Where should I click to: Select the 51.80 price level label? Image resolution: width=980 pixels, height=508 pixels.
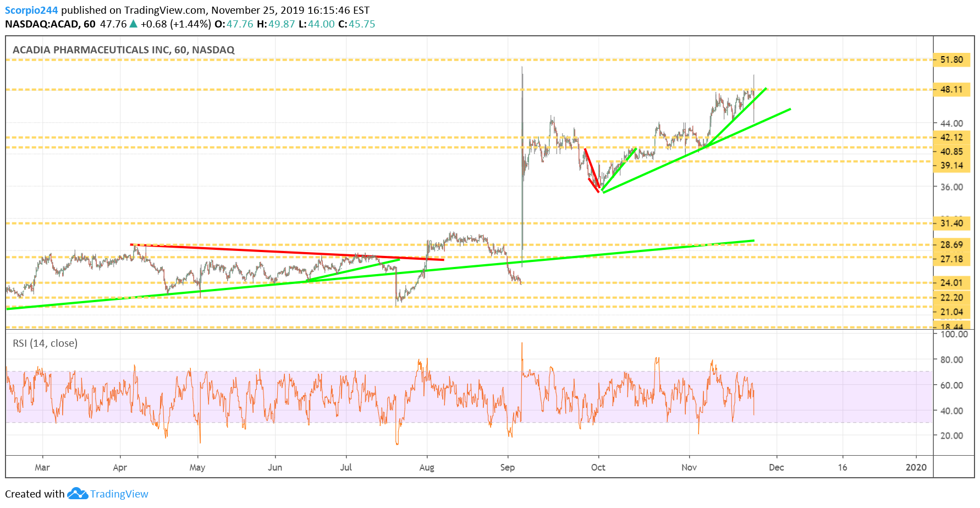click(x=951, y=59)
